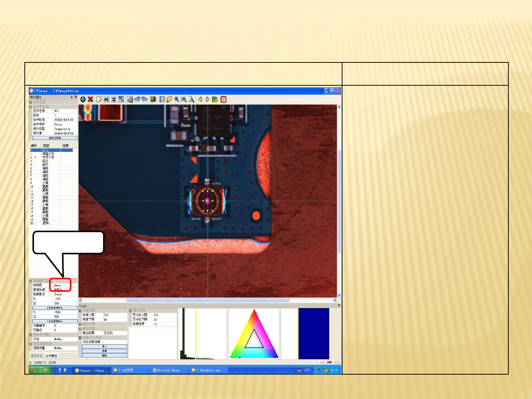Viewport: 532px width, 399px height.
Task: Click the CVImage taskbar button
Action: (92, 370)
